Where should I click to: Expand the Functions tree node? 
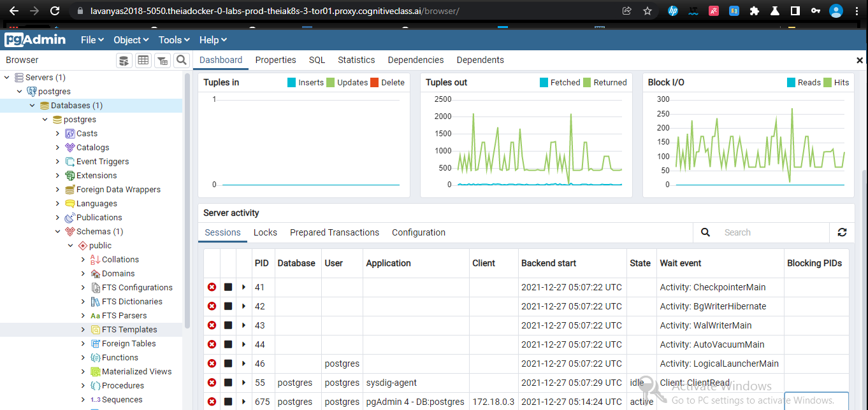[x=82, y=357]
